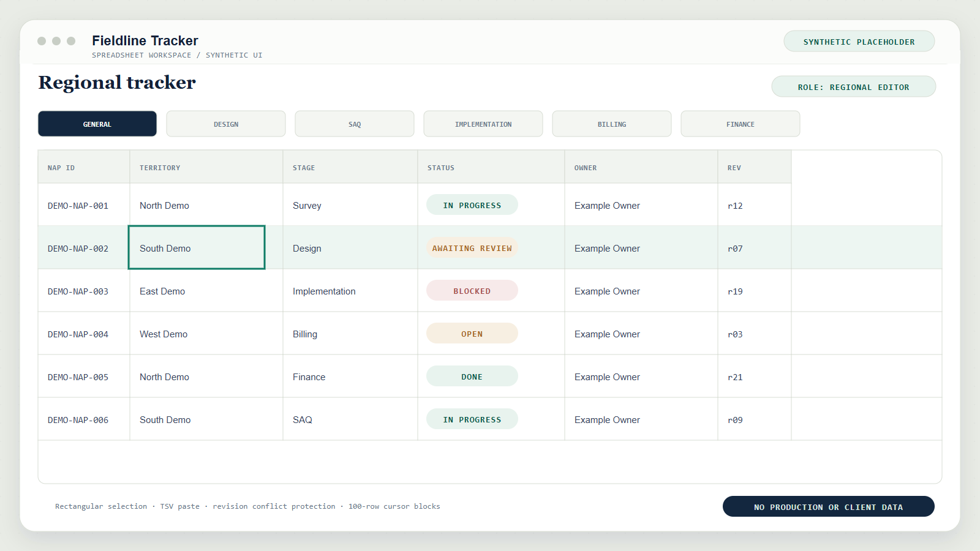Select Example Owner in row DEMO-NAP-004
Screen dimensions: 980x551
(x=641, y=334)
